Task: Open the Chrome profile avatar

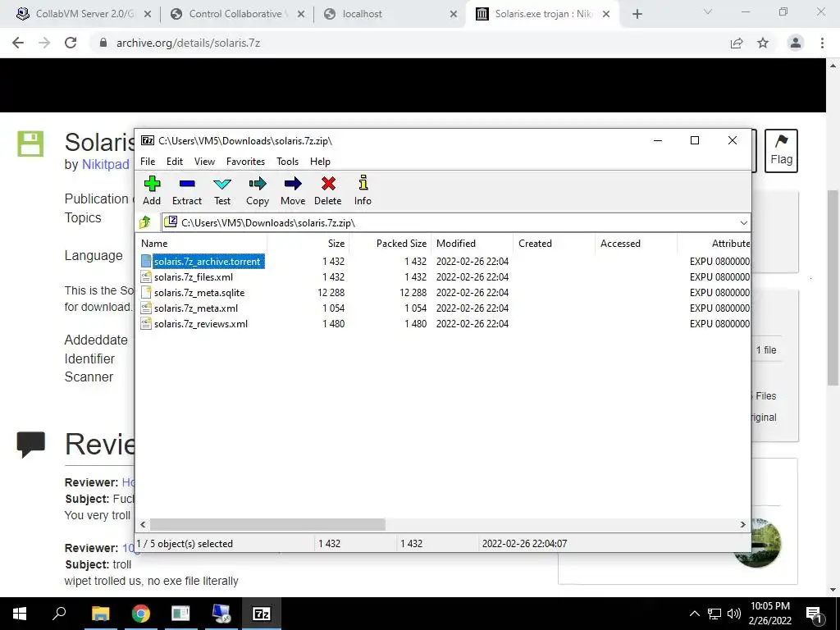Action: (796, 43)
